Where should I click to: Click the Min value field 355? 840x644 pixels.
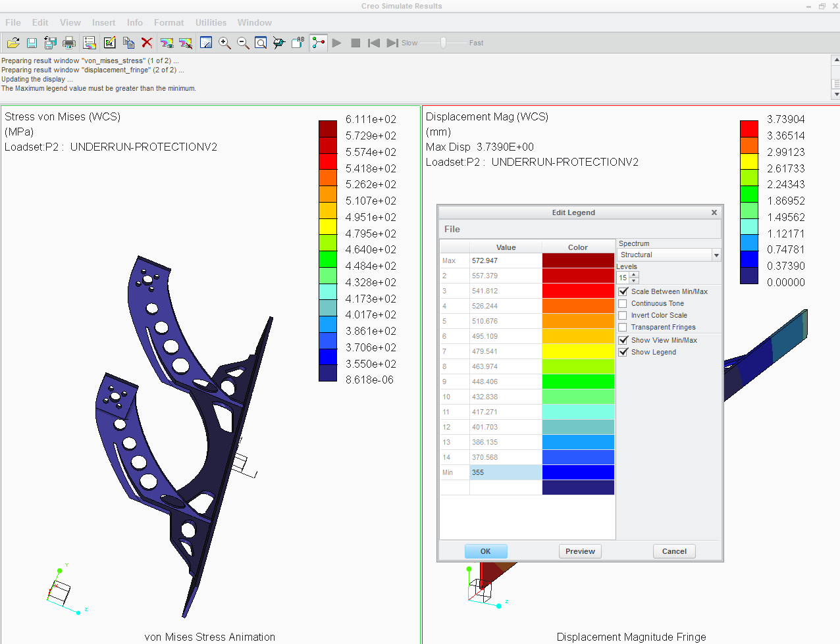point(506,472)
